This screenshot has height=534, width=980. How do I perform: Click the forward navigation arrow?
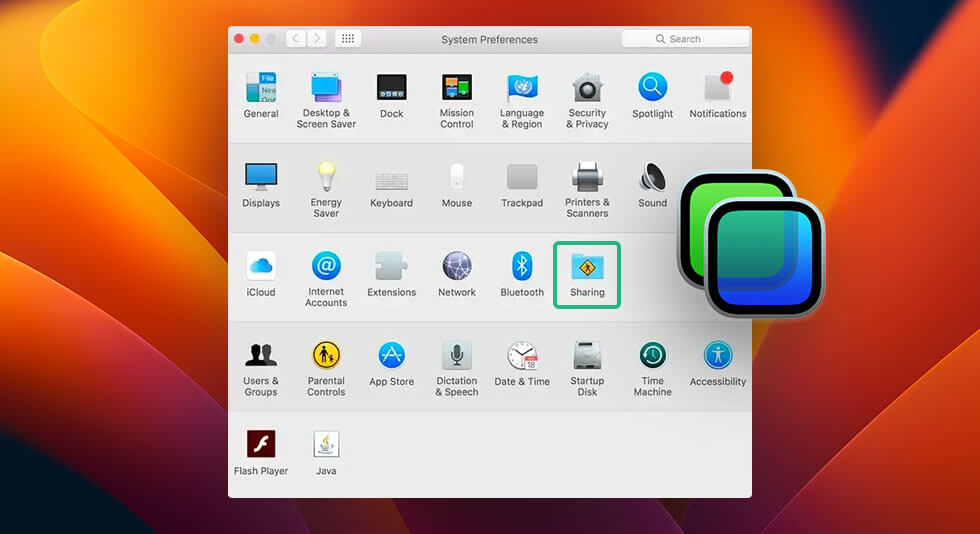click(317, 39)
